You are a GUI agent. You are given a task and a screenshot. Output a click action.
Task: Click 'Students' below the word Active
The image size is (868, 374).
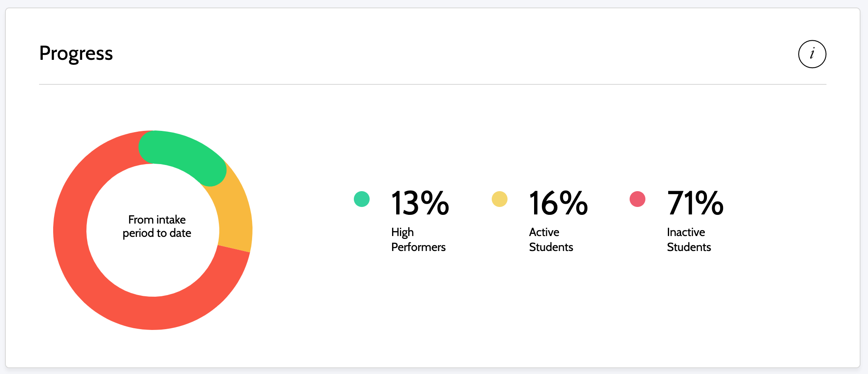(551, 247)
